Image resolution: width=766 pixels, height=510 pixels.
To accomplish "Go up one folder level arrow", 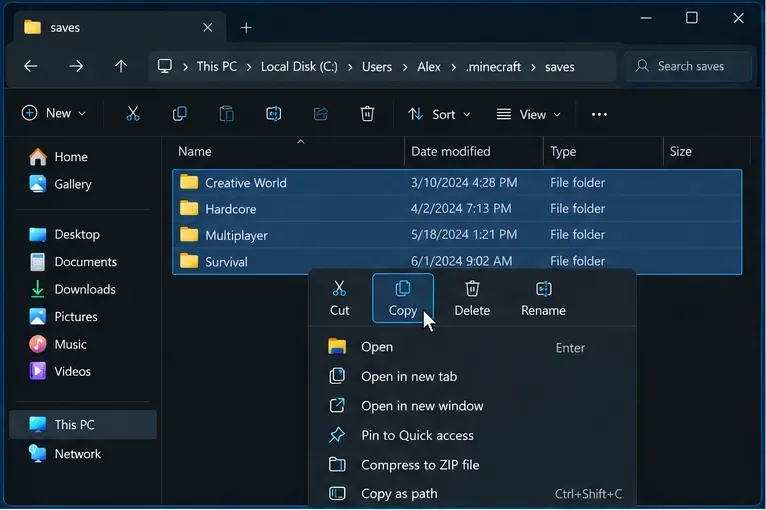I will [121, 66].
